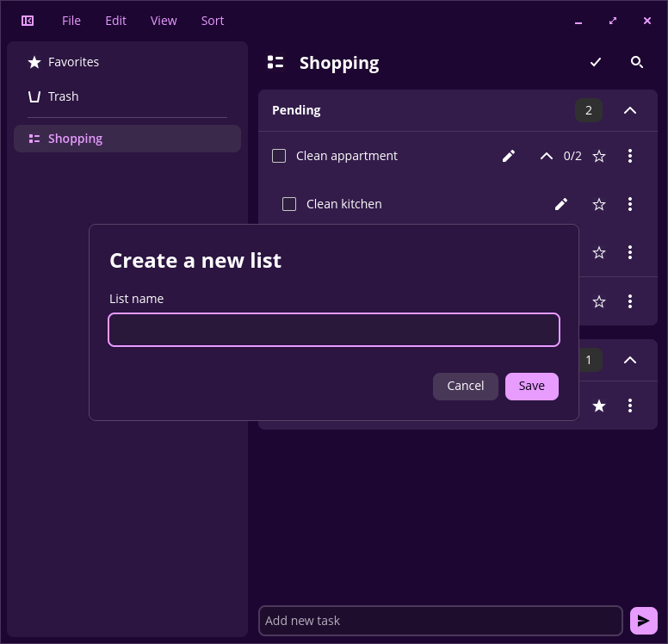Unstar the filled-star task

[599, 406]
